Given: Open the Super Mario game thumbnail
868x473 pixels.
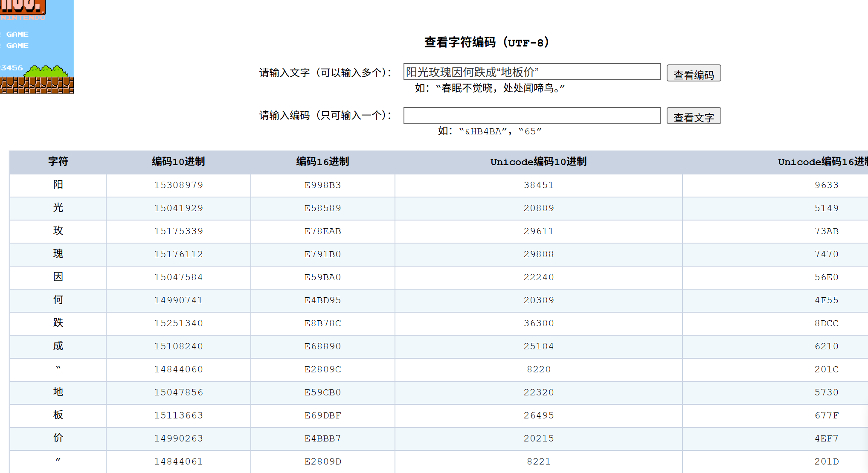Looking at the screenshot, I should 37,46.
